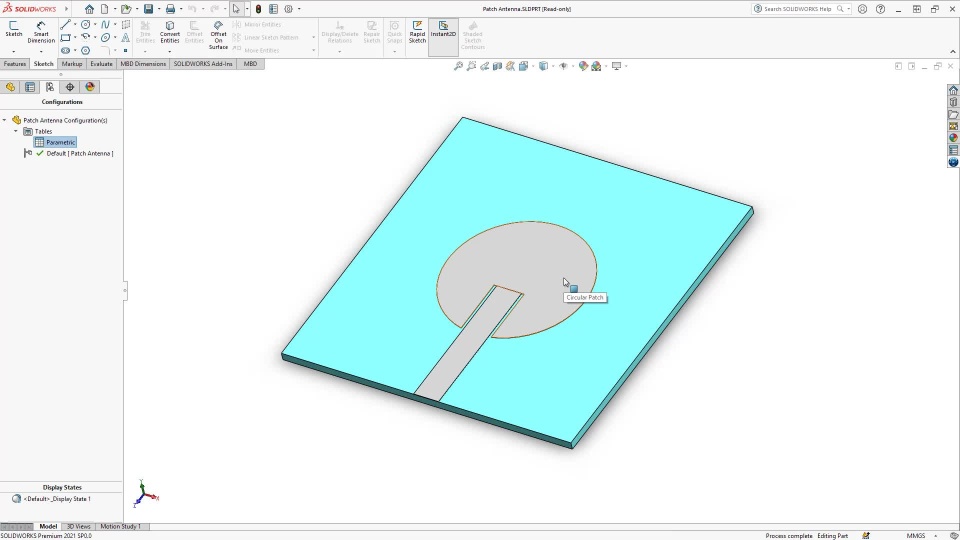Click Edit Appearance color ball in view toolbar

583,66
